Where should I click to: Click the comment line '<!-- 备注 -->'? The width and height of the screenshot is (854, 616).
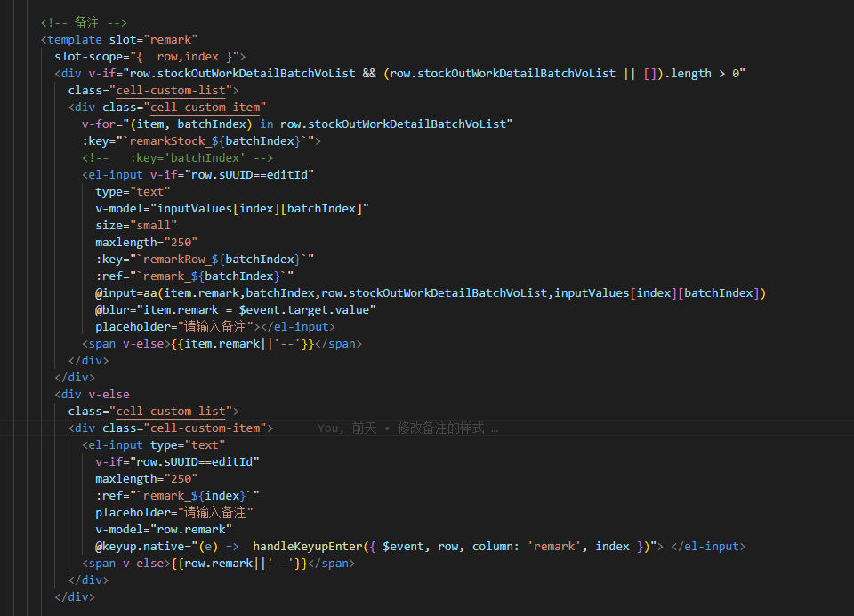84,23
